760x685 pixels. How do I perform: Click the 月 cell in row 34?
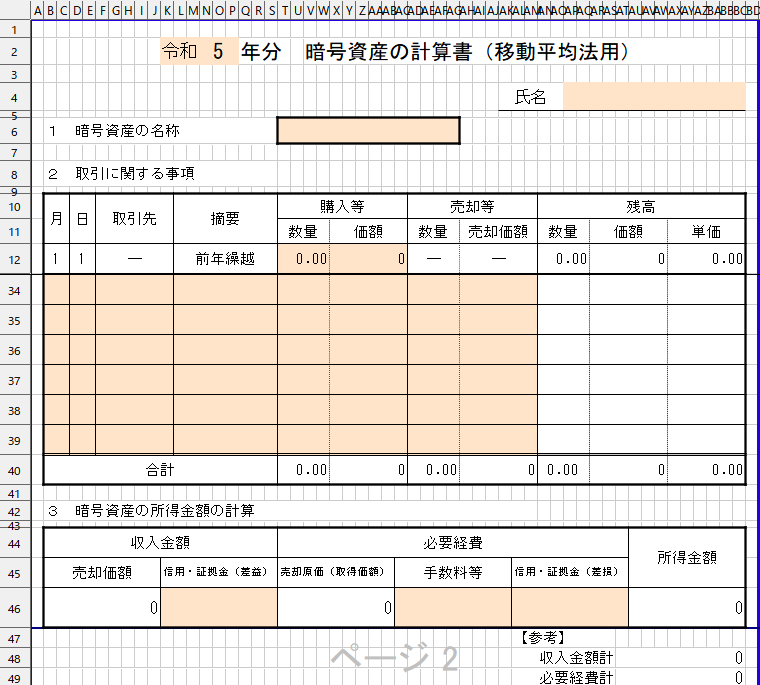(57, 290)
